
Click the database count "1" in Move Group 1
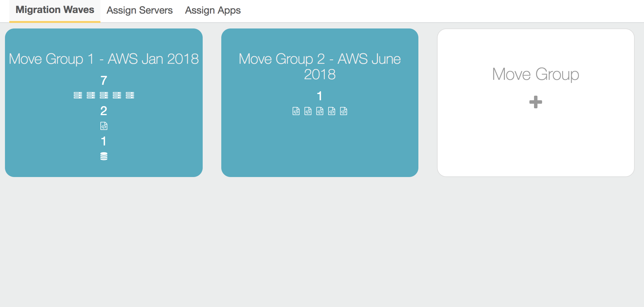click(104, 141)
